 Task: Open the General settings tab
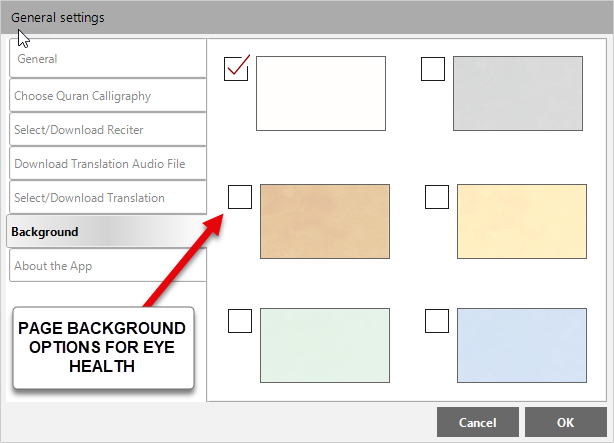108,58
